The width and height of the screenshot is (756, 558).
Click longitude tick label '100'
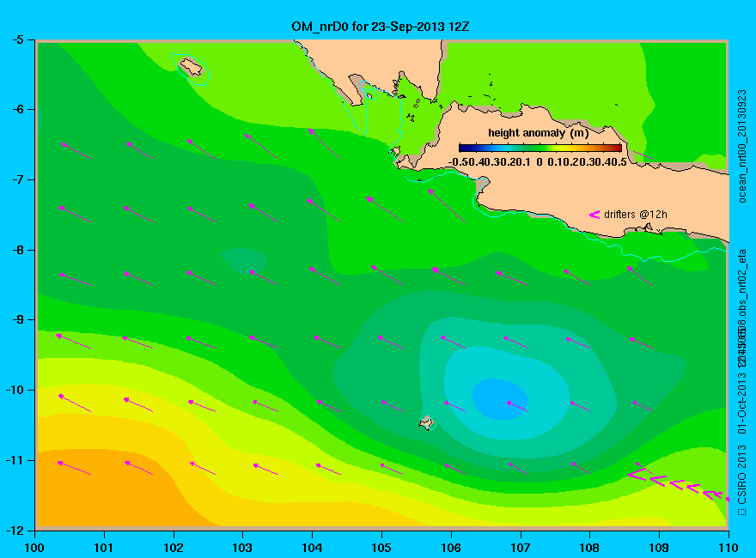34,548
